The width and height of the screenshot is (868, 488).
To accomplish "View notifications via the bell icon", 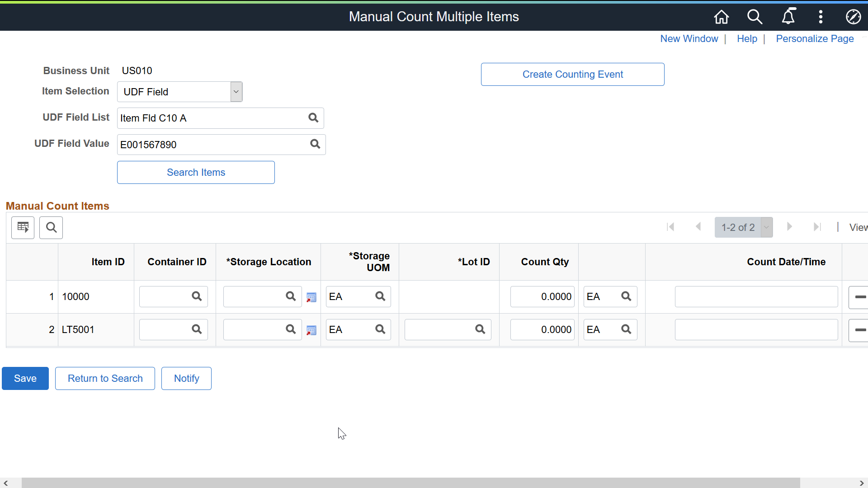I will tap(788, 17).
